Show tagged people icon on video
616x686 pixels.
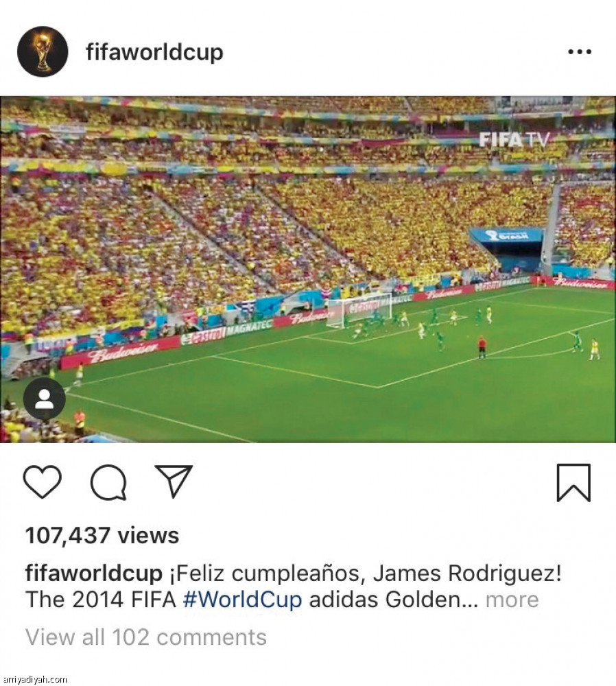44,399
